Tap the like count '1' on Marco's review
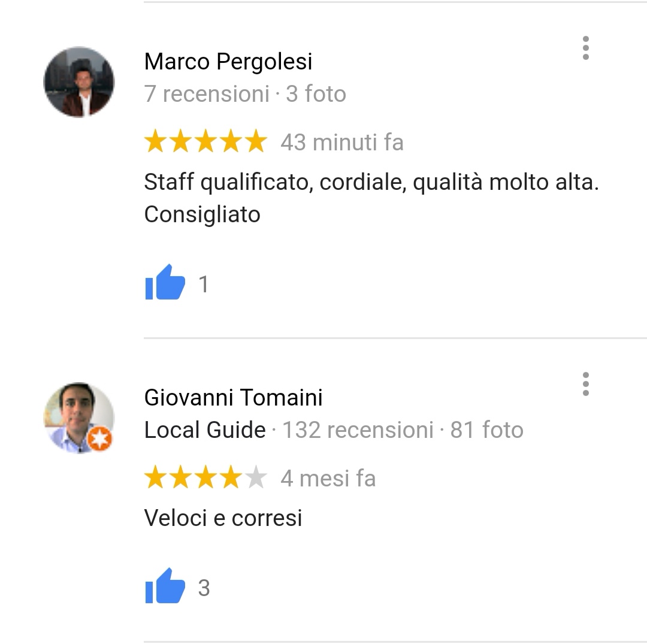The height and width of the screenshot is (644, 647). (204, 284)
